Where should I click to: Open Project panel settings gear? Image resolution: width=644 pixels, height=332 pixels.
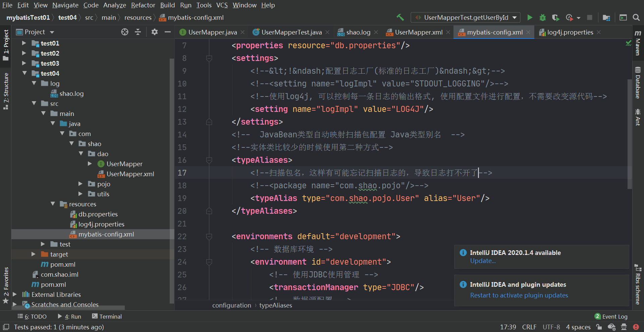click(x=154, y=32)
